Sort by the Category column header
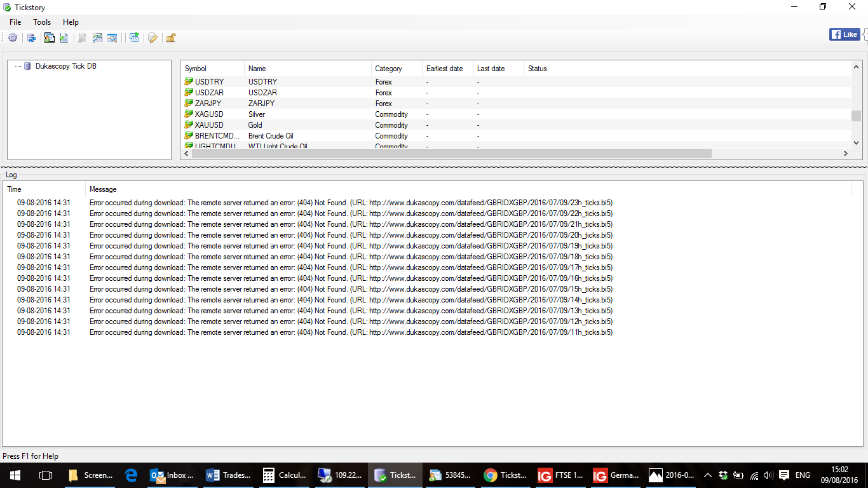Viewport: 868px width, 488px height. [397, 69]
